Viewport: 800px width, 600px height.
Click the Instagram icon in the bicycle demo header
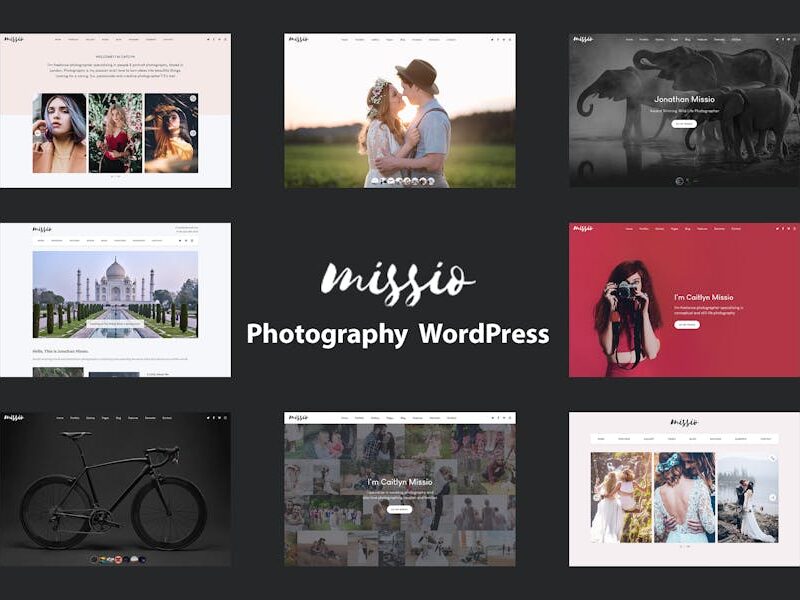[x=226, y=418]
